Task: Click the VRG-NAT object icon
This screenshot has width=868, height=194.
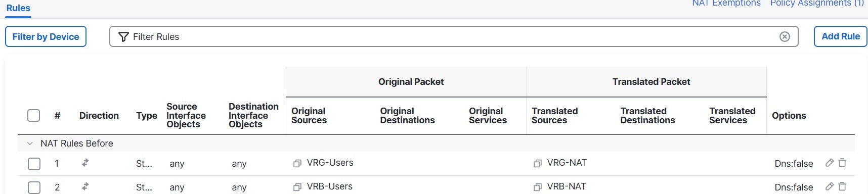Action: (x=538, y=163)
